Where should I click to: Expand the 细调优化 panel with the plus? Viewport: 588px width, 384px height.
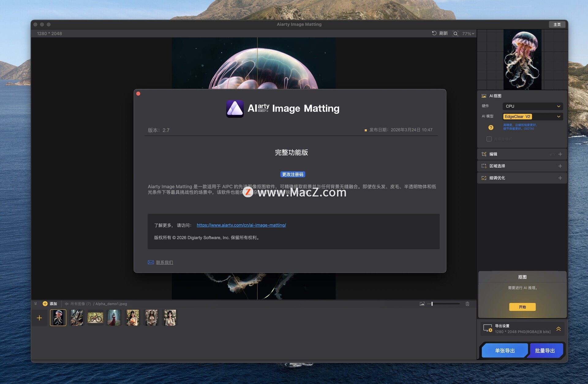[560, 178]
